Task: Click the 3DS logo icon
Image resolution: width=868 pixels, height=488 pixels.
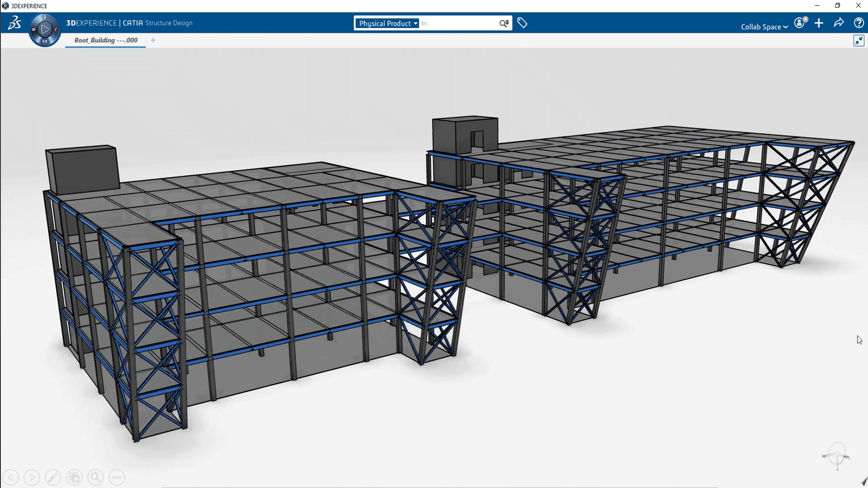Action: pyautogui.click(x=14, y=23)
